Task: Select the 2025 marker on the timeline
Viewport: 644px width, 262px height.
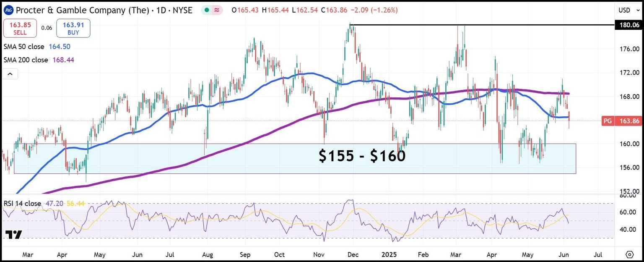Action: point(389,254)
